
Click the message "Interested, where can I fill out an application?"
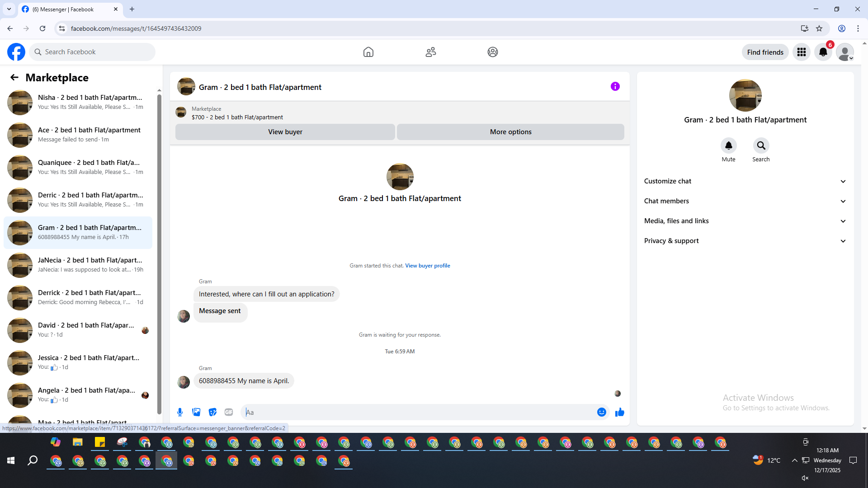click(267, 294)
